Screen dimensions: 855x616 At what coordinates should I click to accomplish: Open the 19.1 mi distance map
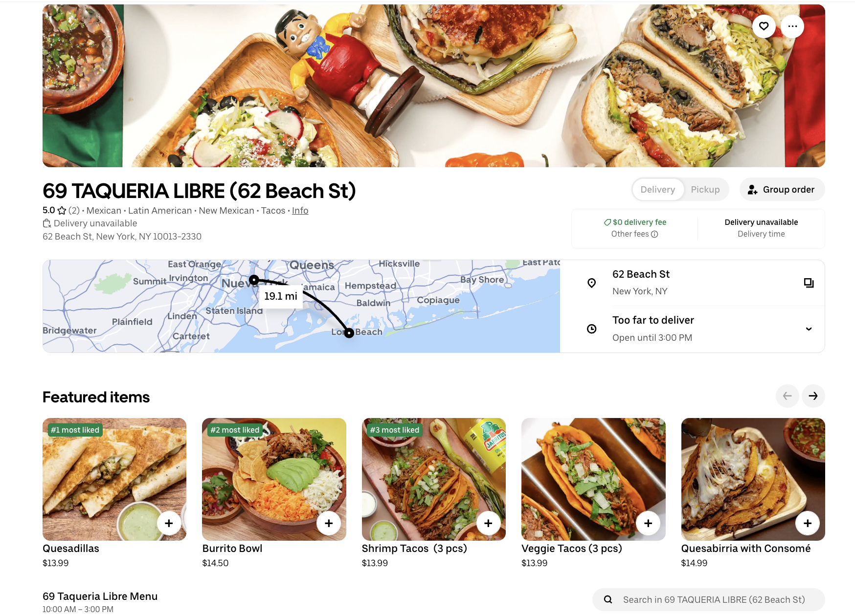click(x=301, y=306)
